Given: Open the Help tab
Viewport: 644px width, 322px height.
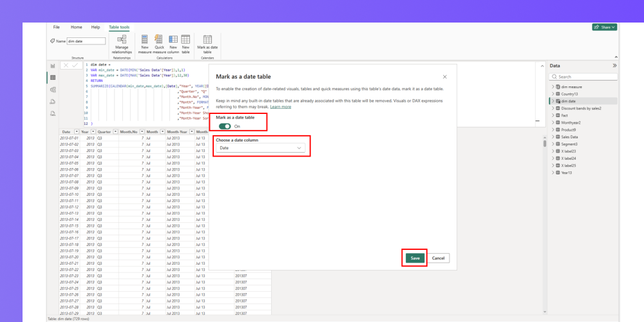Looking at the screenshot, I should [x=95, y=27].
